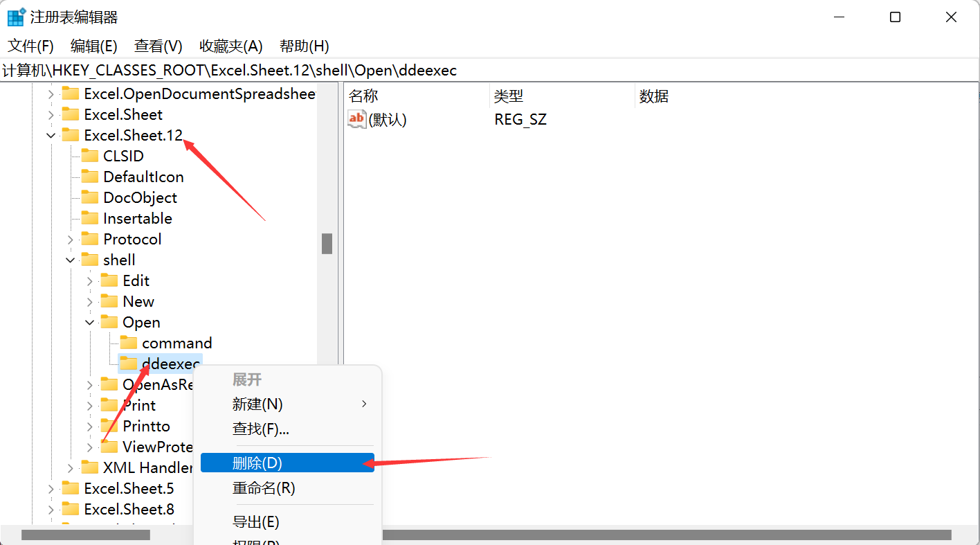Click the REG_SZ type cell
Image resolution: width=980 pixels, height=545 pixels.
click(x=520, y=119)
